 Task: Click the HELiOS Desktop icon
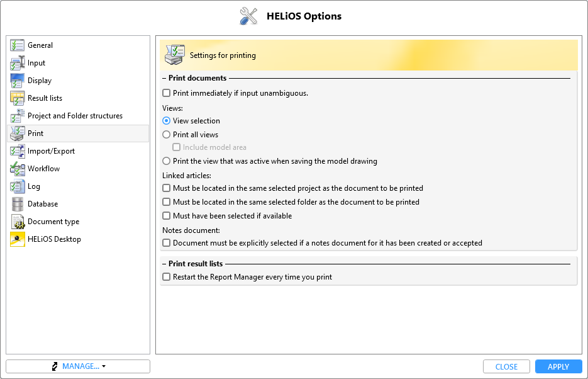(x=17, y=239)
